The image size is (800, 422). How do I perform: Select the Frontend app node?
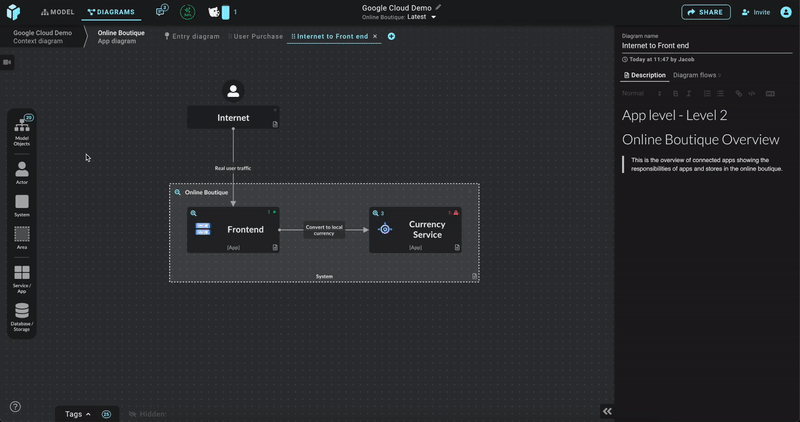pyautogui.click(x=233, y=230)
